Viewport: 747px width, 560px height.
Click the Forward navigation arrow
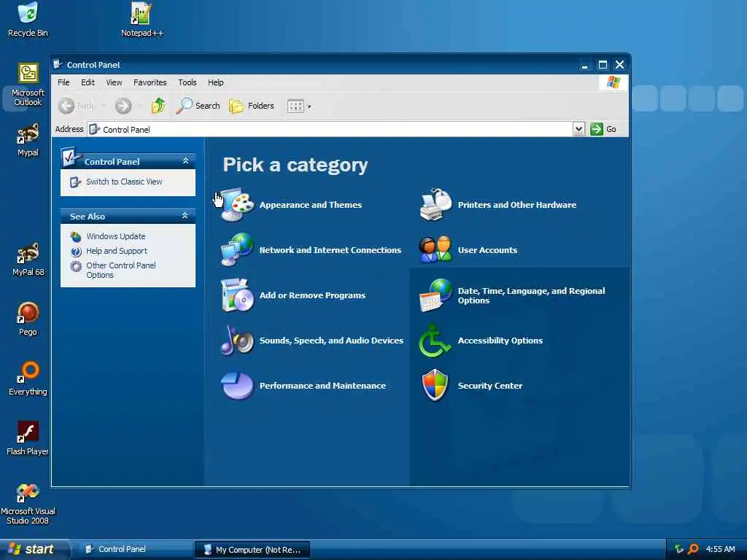[123, 106]
